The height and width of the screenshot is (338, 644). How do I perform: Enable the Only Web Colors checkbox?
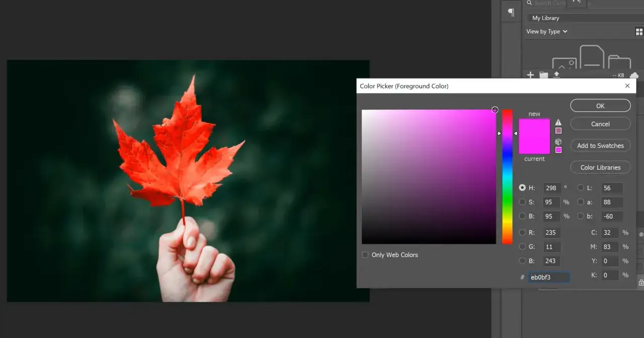365,255
